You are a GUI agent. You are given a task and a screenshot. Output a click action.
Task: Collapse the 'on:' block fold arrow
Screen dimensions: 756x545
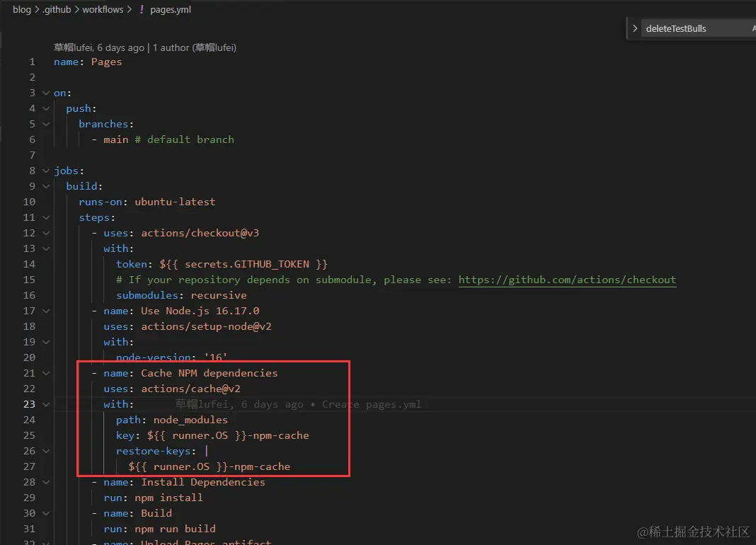pyautogui.click(x=46, y=93)
